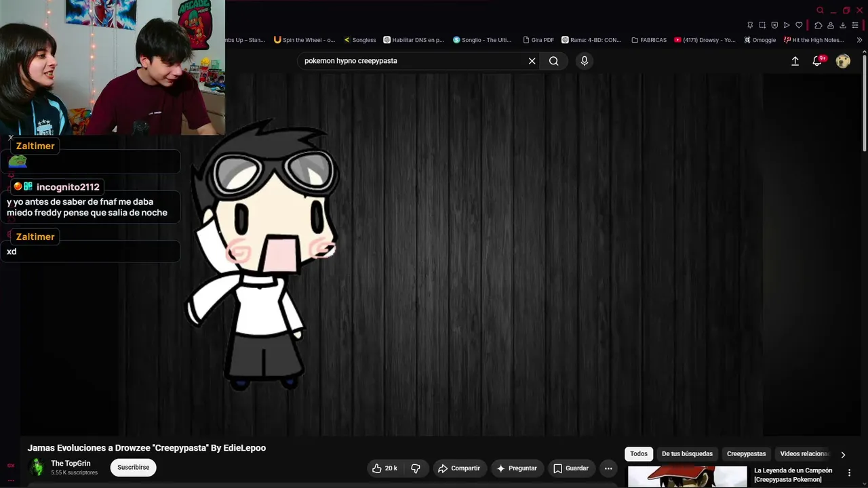Save the video with Guardar
This screenshot has height=488, width=868.
click(571, 468)
